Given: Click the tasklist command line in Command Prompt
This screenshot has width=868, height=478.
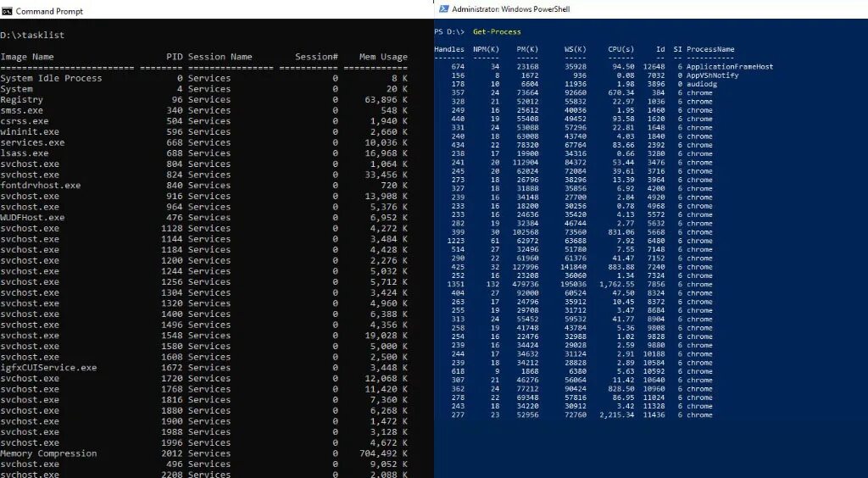Looking at the screenshot, I should 32,35.
